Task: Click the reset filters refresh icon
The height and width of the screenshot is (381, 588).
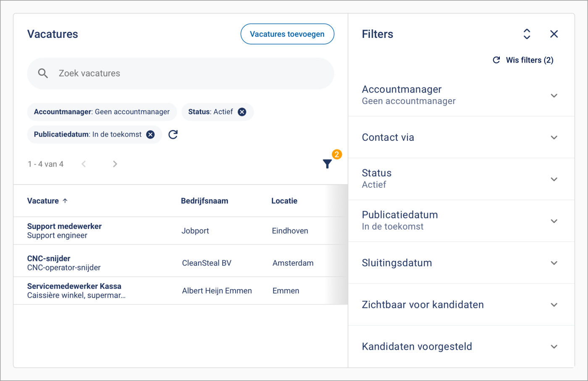Action: [173, 134]
